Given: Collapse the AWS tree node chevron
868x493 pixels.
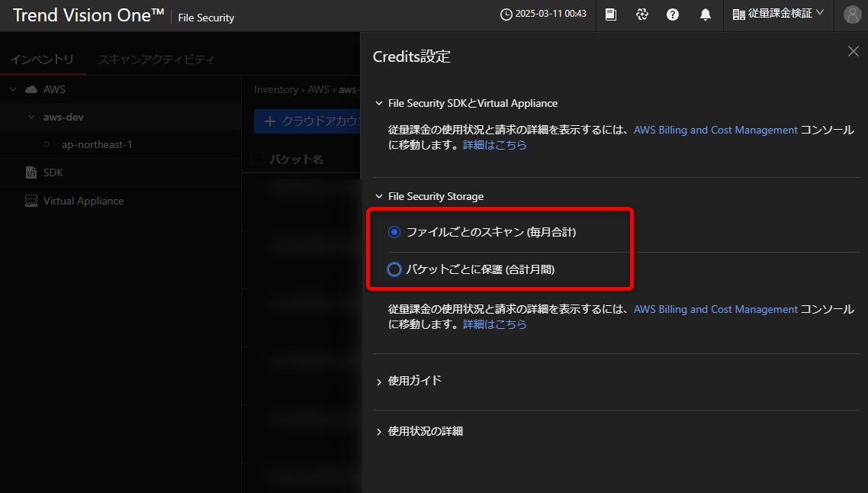Looking at the screenshot, I should pyautogui.click(x=13, y=89).
